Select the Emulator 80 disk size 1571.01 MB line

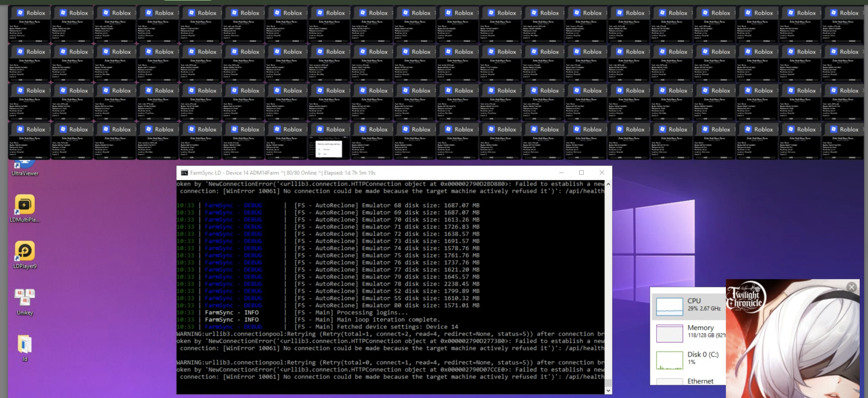[328, 305]
